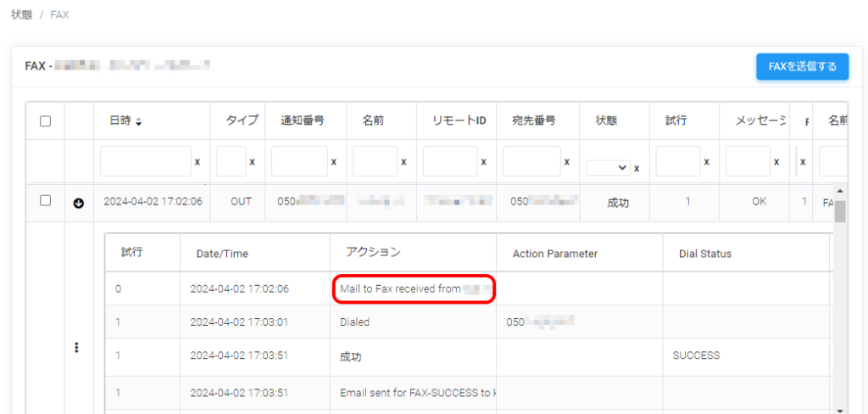Viewport: 868px width, 414px height.
Task: Click the FAXを送信する button
Action: (802, 66)
